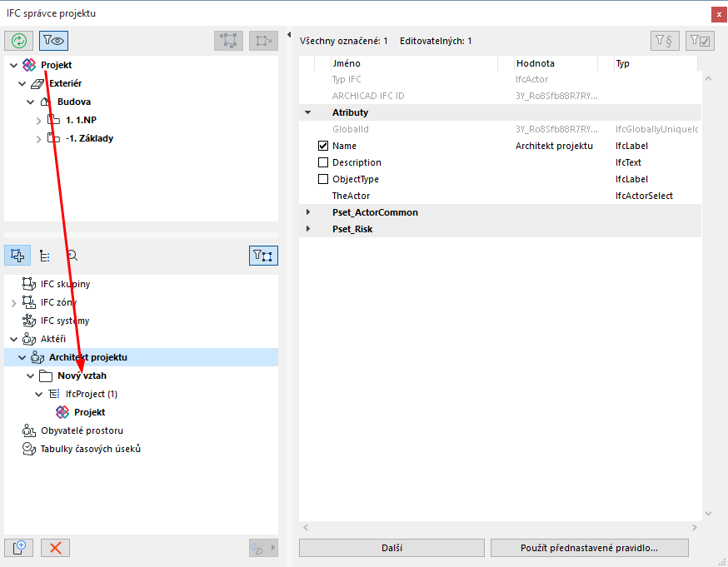Click the new item icon with plus
This screenshot has width=728, height=567.
click(18, 547)
